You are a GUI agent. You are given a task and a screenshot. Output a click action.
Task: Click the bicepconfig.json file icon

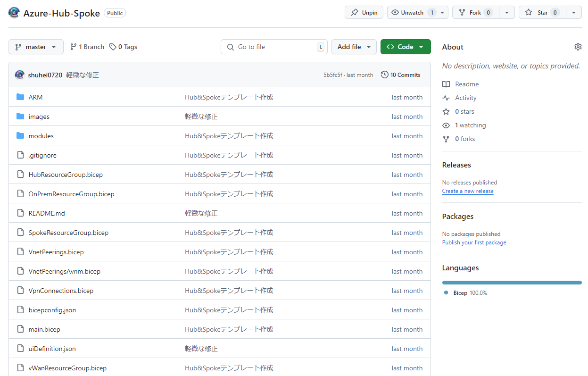[20, 310]
